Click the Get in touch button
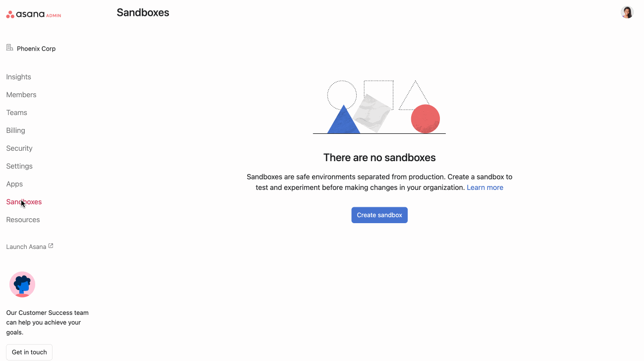644x361 pixels. click(29, 352)
